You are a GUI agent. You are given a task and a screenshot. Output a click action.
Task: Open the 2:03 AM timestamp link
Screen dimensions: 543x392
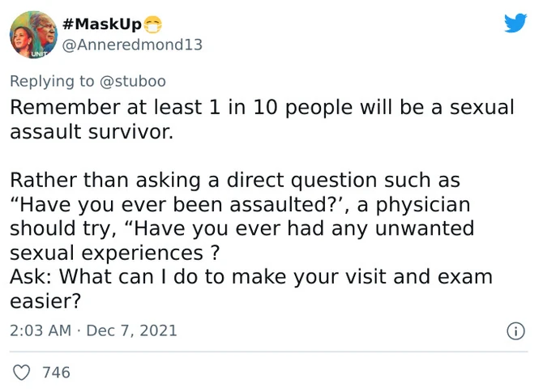coord(40,330)
